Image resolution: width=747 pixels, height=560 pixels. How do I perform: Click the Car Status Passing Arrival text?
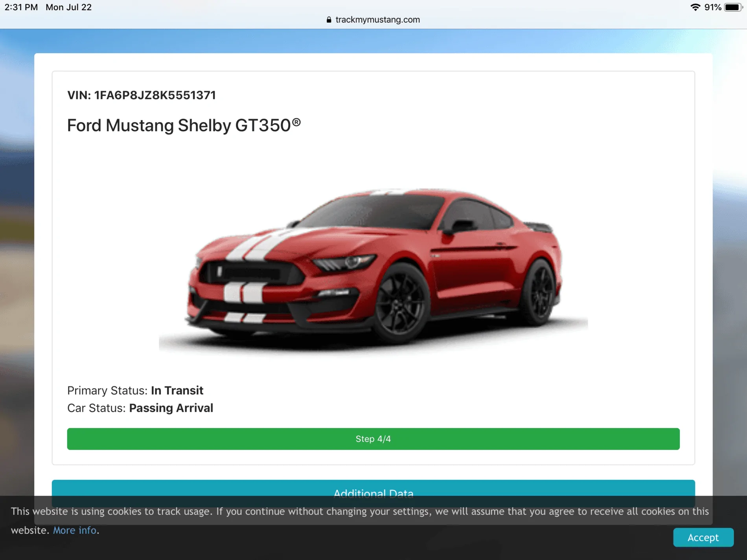[x=140, y=408]
